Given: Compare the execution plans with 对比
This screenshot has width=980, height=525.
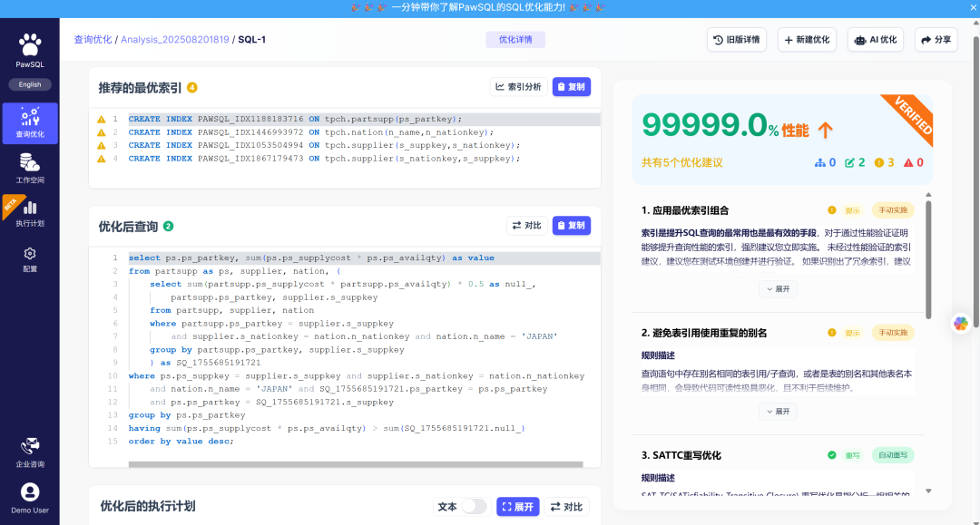Looking at the screenshot, I should pos(567,507).
